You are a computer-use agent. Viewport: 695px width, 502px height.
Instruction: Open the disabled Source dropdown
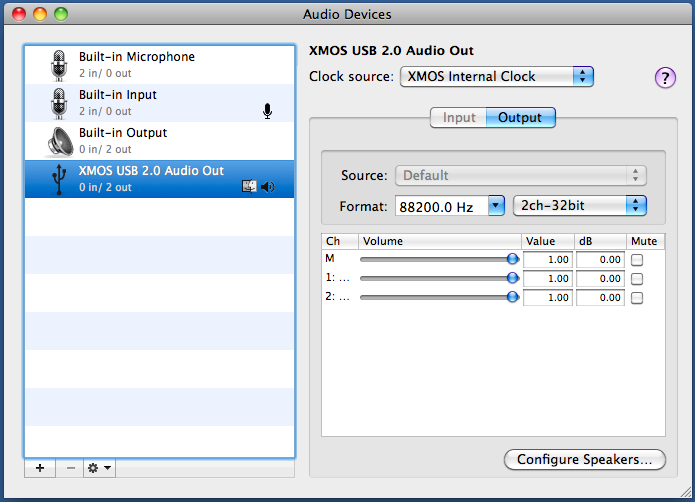click(521, 175)
